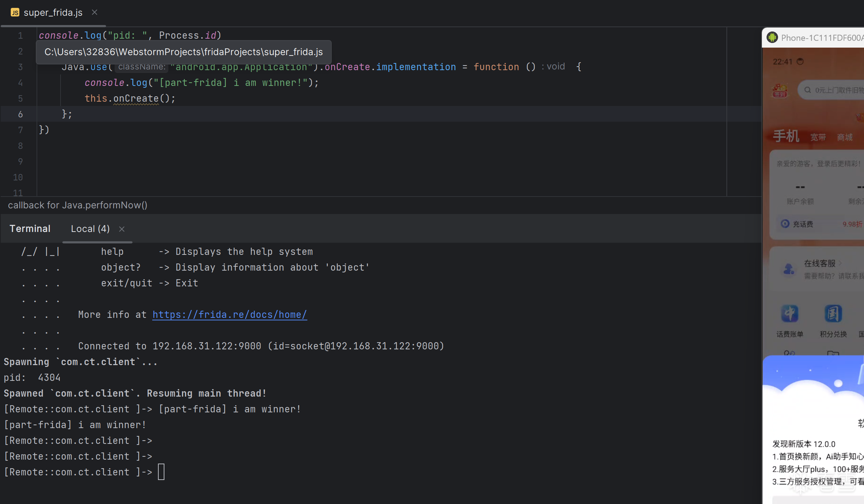This screenshot has height=504, width=864.
Task: Tap the 在线客服 customer service avatar icon
Action: coord(788,269)
